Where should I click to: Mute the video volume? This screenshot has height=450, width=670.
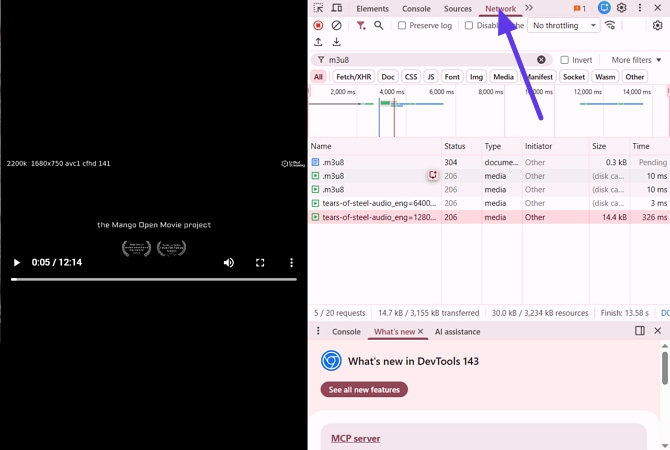[x=229, y=262]
